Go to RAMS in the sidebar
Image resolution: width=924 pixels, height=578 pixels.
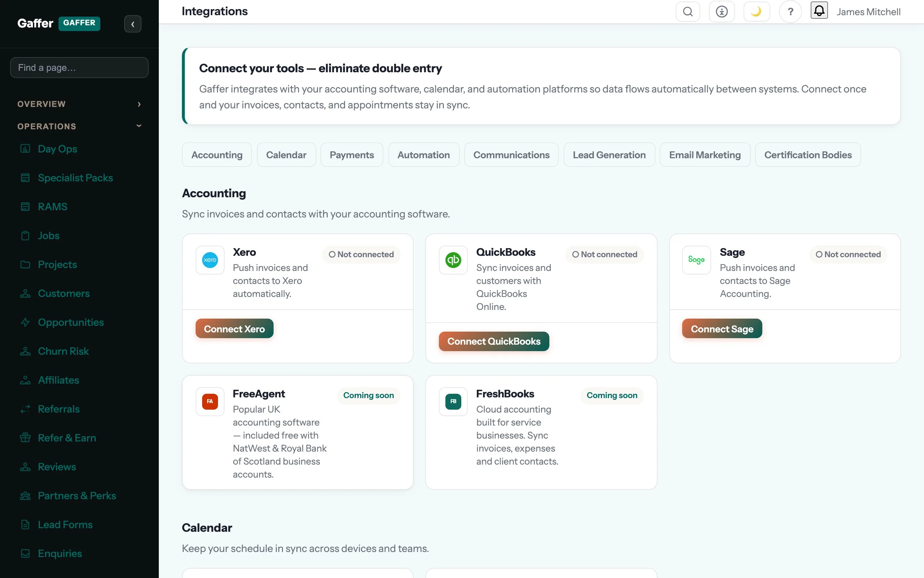79,207
